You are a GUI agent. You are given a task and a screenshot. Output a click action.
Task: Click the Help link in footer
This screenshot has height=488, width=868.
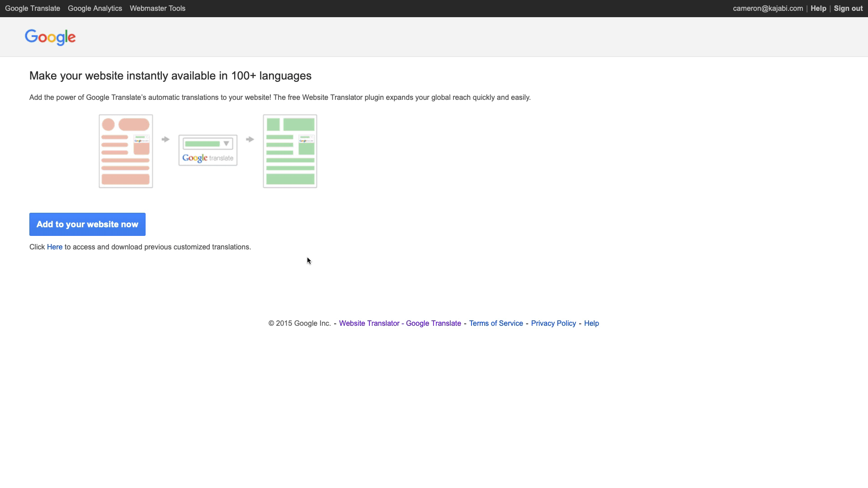[591, 324]
